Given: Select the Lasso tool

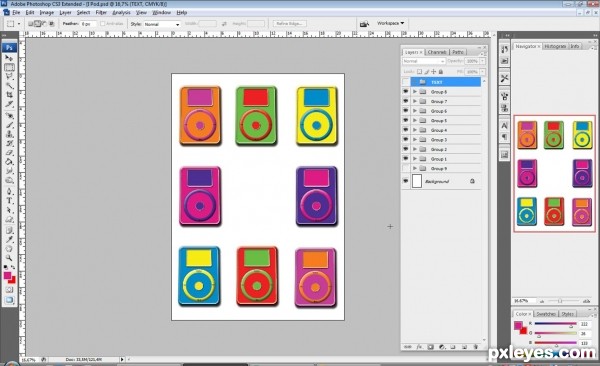Looking at the screenshot, I should tap(9, 77).
